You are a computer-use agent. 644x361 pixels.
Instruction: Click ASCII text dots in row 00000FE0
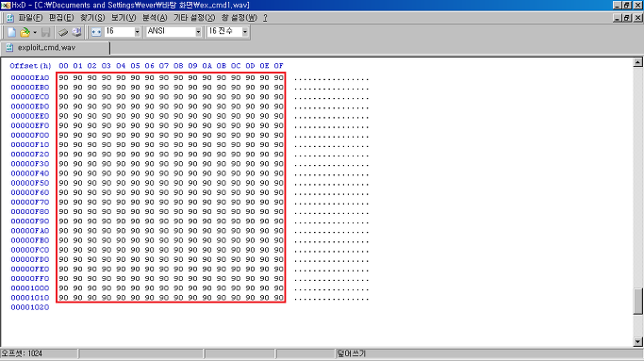coord(332,270)
